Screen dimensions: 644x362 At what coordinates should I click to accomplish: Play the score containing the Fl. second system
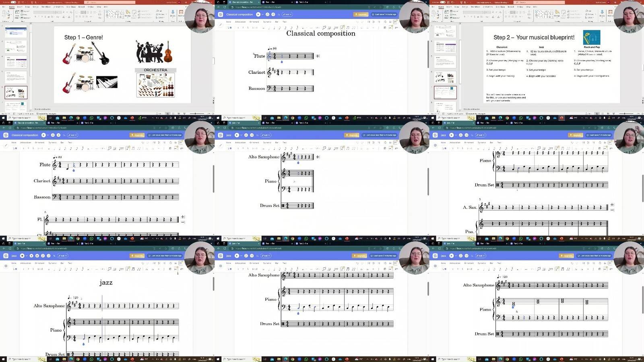click(x=43, y=135)
